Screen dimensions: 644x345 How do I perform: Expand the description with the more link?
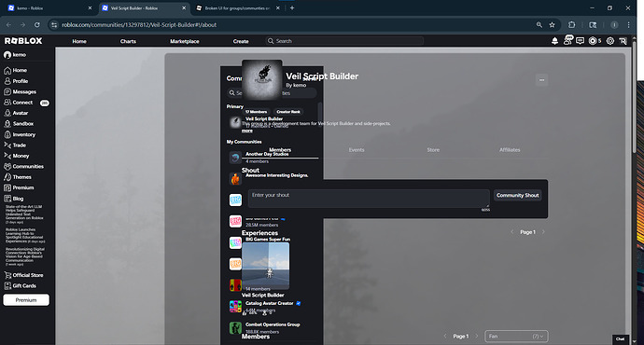click(x=246, y=131)
